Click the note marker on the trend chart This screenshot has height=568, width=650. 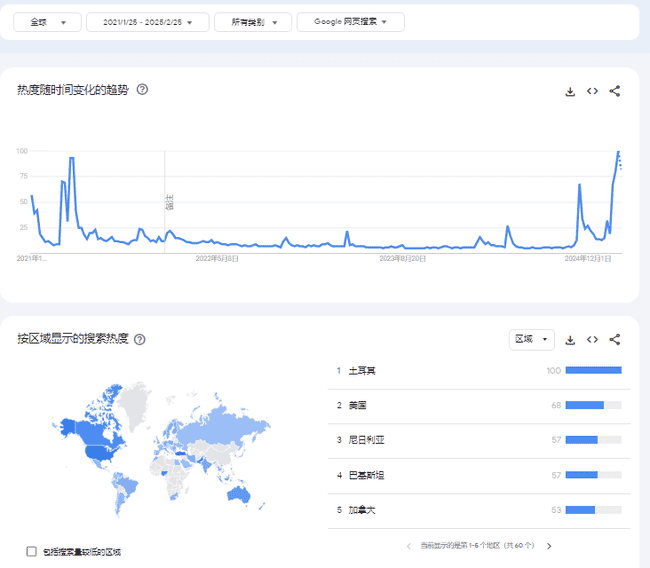click(x=169, y=202)
